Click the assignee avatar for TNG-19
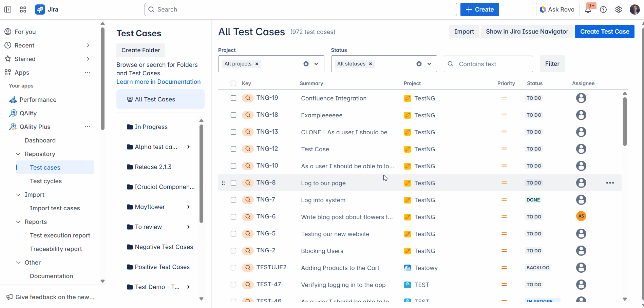The height and width of the screenshot is (308, 644). click(581, 98)
